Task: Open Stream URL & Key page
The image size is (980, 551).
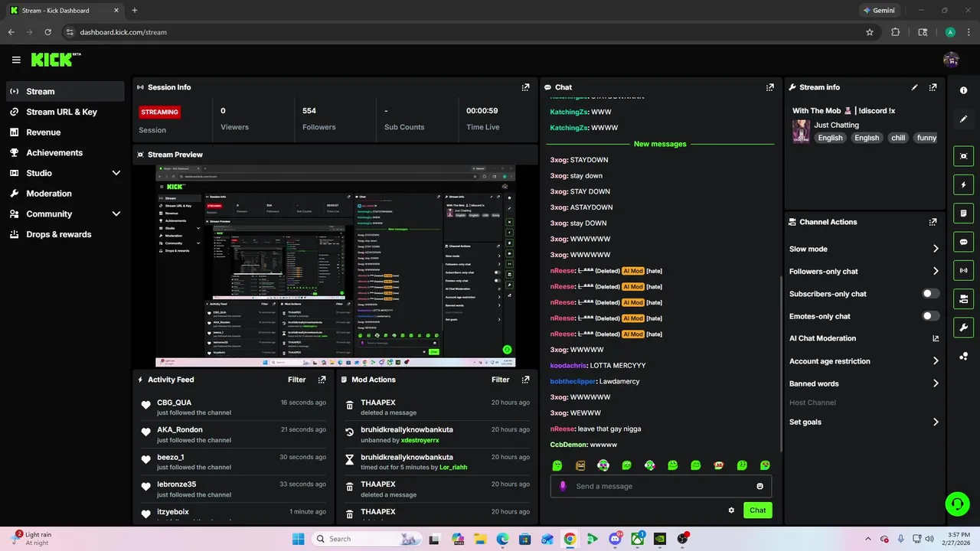Action: [65, 112]
